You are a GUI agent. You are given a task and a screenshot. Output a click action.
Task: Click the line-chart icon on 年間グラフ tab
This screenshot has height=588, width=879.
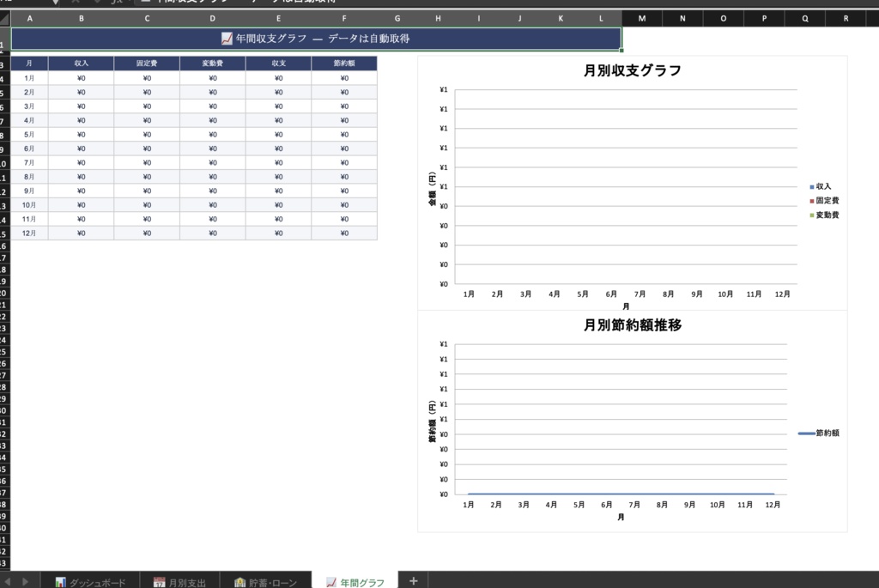(330, 581)
